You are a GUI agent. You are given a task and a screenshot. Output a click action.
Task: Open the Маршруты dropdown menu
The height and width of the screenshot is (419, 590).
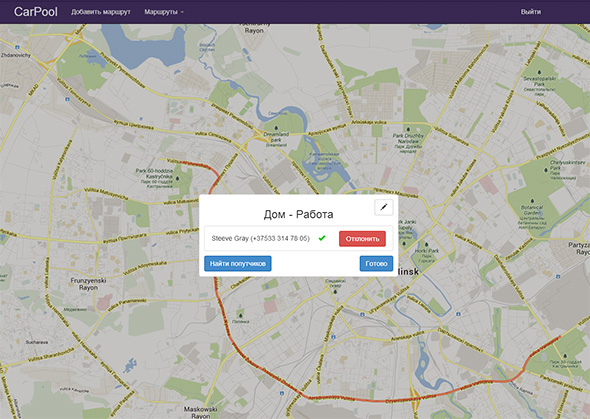coord(164,12)
